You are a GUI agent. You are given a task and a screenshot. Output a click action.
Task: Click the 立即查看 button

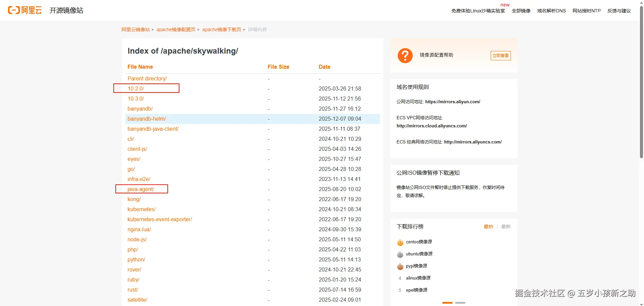[500, 56]
